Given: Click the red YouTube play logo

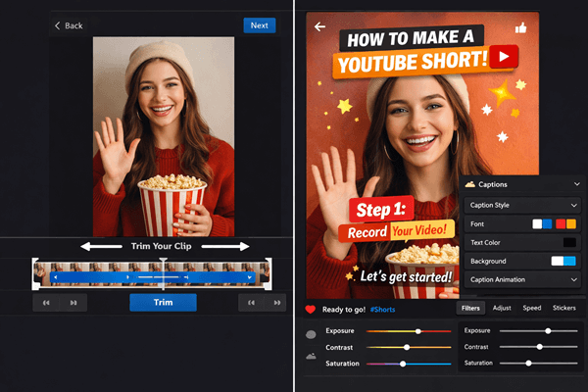Looking at the screenshot, I should click(x=505, y=56).
